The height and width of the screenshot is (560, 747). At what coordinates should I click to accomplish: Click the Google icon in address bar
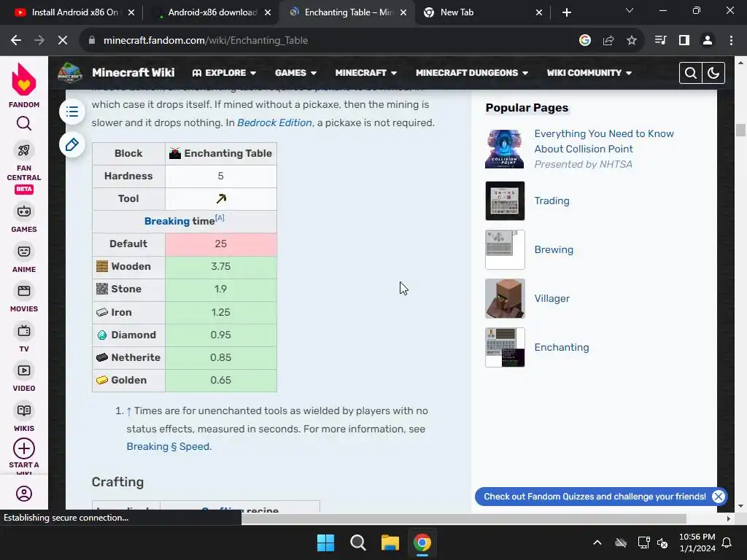click(585, 41)
